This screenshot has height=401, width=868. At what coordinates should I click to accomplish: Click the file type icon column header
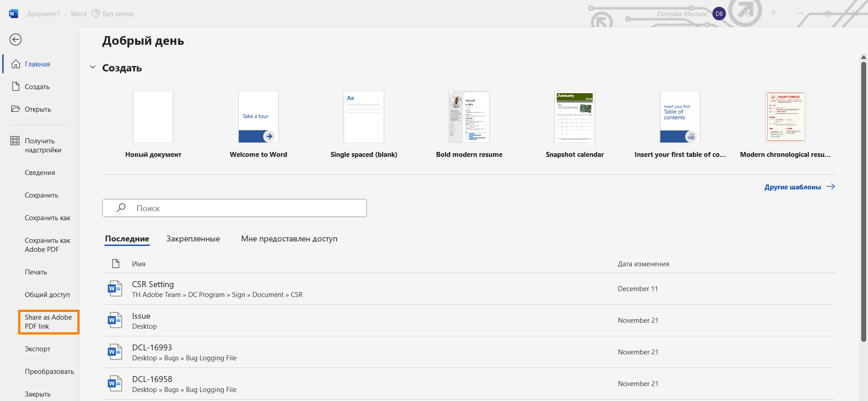pyautogui.click(x=116, y=264)
